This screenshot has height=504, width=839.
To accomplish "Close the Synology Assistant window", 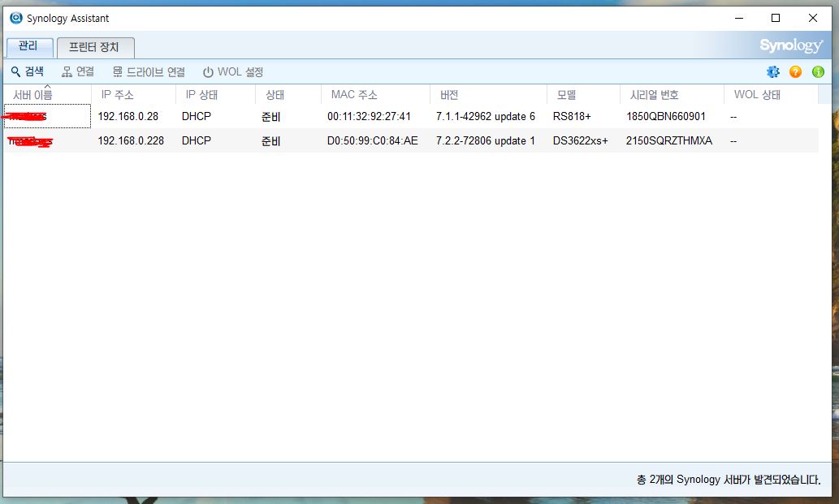I will (813, 18).
